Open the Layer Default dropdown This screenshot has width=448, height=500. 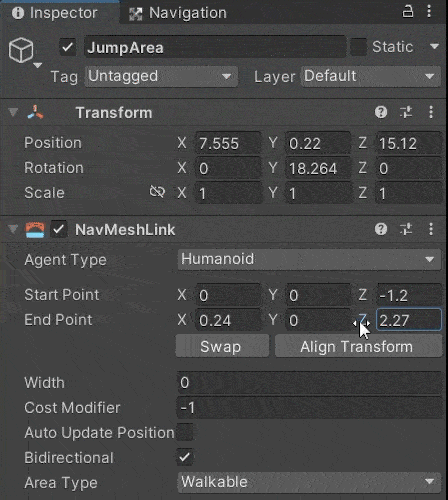click(371, 76)
